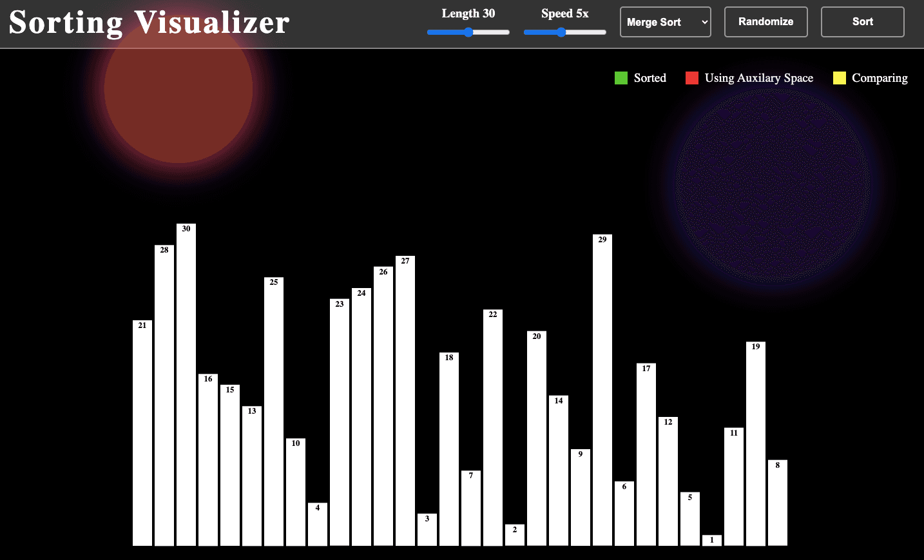Select the bar labeled 24
Viewport: 924px width, 560px height.
pyautogui.click(x=361, y=417)
